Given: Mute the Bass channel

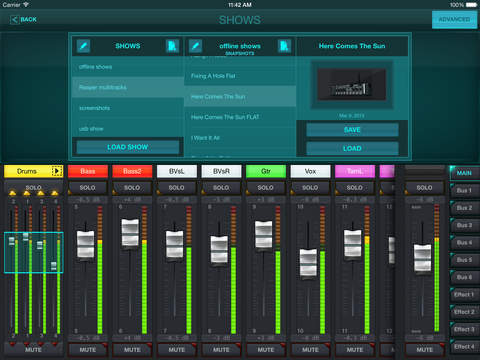Looking at the screenshot, I should tap(88, 350).
